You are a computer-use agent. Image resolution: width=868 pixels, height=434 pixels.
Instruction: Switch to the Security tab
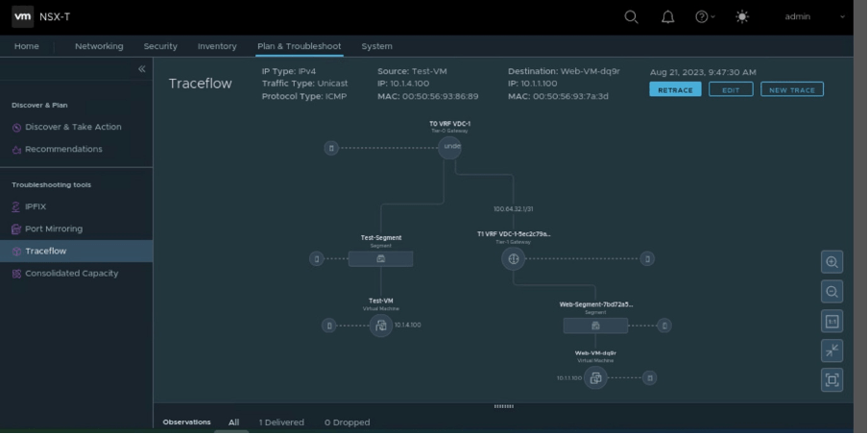[x=160, y=46]
